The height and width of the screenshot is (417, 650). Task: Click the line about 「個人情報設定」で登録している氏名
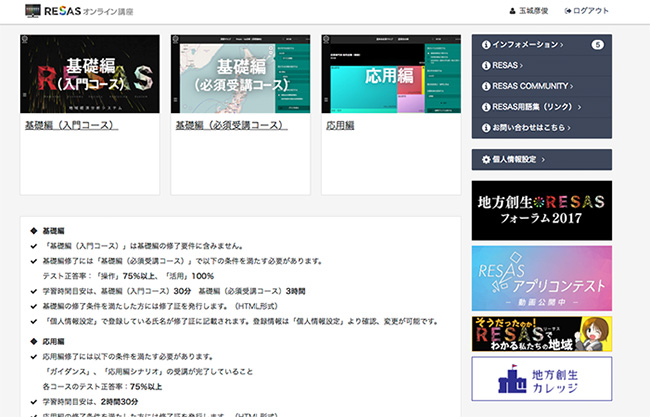point(240,321)
